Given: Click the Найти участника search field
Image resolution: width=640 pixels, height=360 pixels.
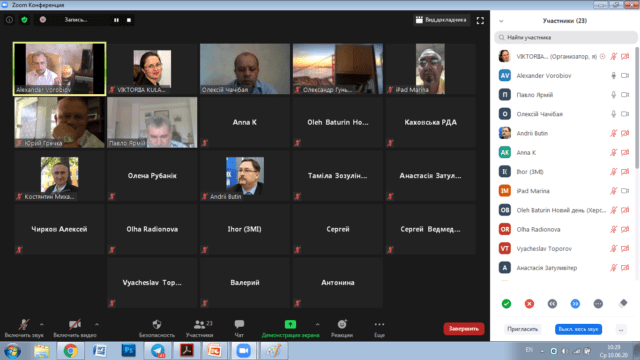Looking at the screenshot, I should [x=566, y=37].
